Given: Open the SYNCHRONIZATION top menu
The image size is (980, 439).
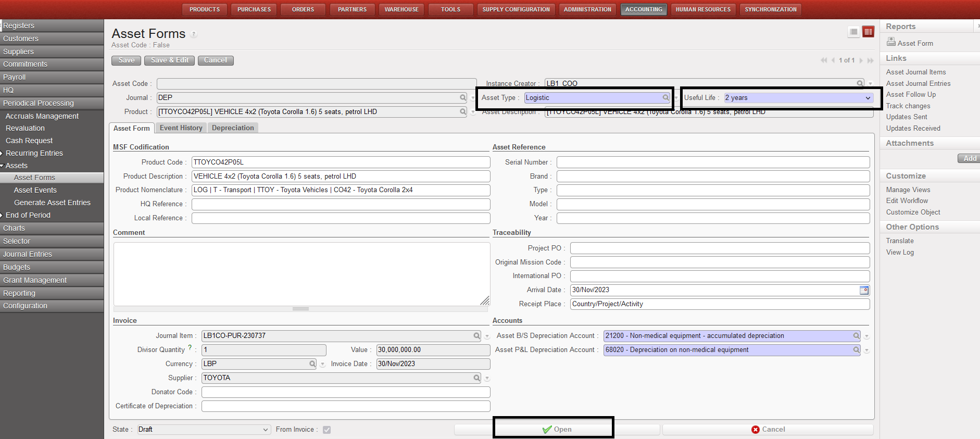Looking at the screenshot, I should pyautogui.click(x=771, y=9).
